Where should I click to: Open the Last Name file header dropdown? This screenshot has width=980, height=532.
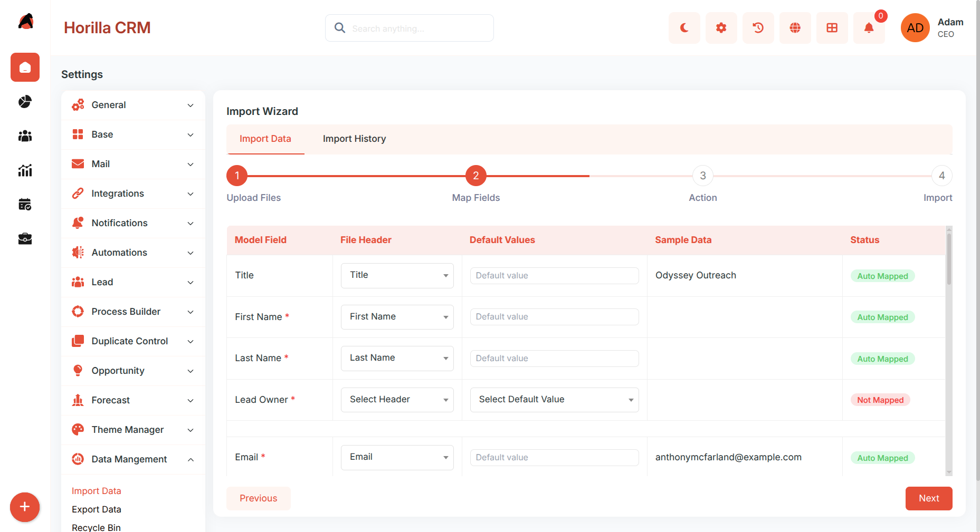pos(397,358)
